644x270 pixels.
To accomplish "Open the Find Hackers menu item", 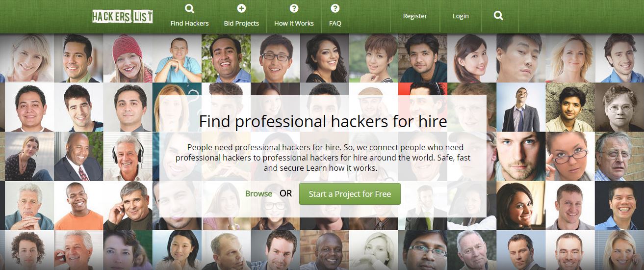I will pos(189,23).
